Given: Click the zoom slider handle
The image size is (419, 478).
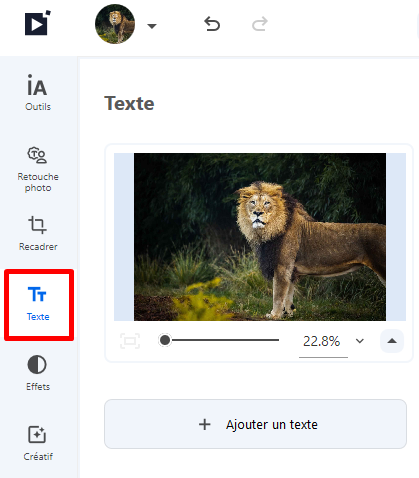Looking at the screenshot, I should 165,340.
